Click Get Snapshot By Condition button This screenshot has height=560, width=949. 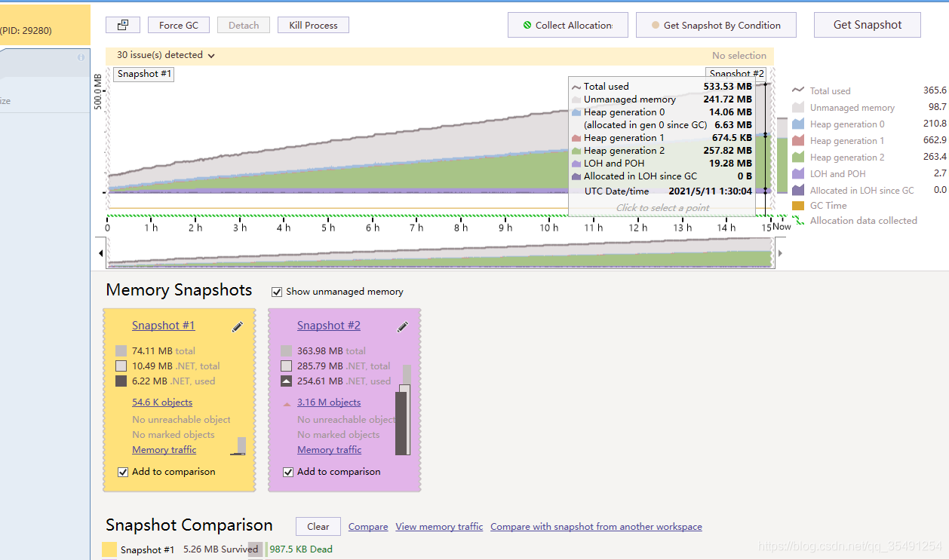click(716, 25)
